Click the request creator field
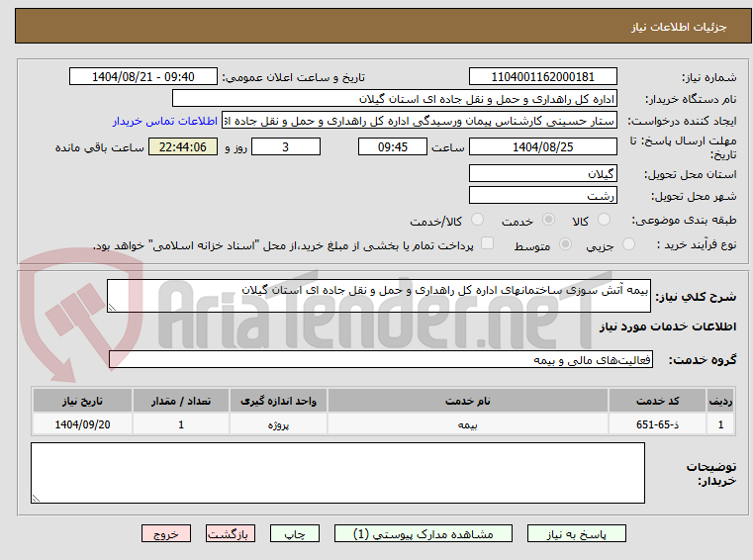This screenshot has width=753, height=560. (x=419, y=121)
